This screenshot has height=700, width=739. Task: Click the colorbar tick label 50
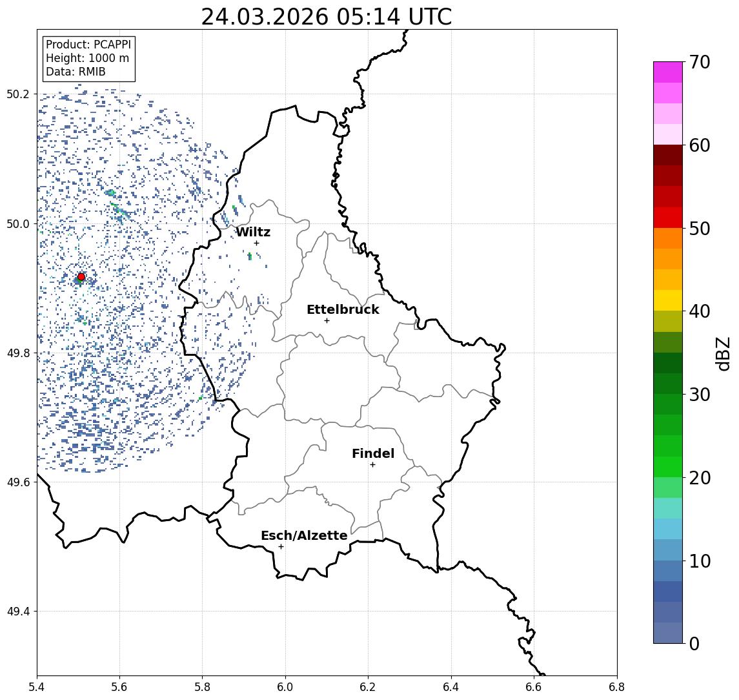(700, 229)
